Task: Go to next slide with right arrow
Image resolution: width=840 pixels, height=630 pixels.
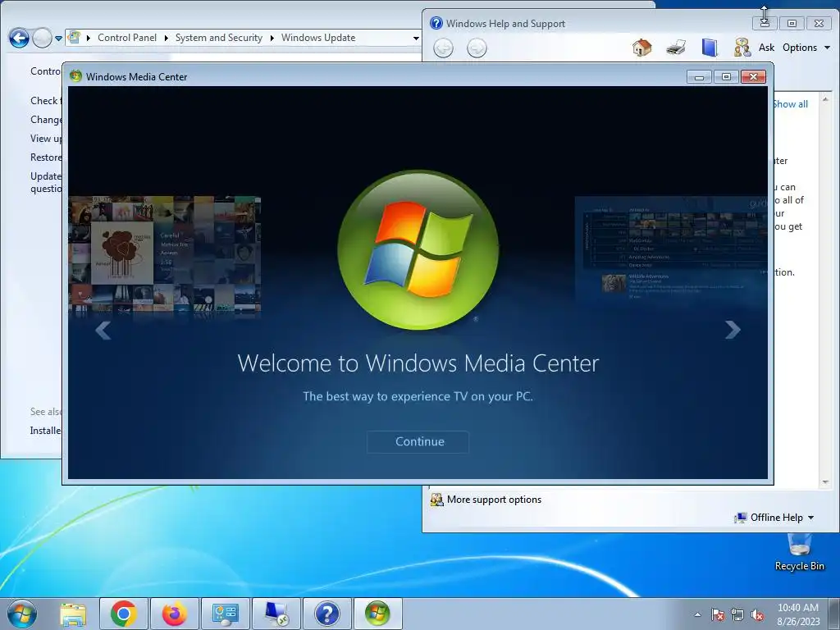Action: point(733,330)
